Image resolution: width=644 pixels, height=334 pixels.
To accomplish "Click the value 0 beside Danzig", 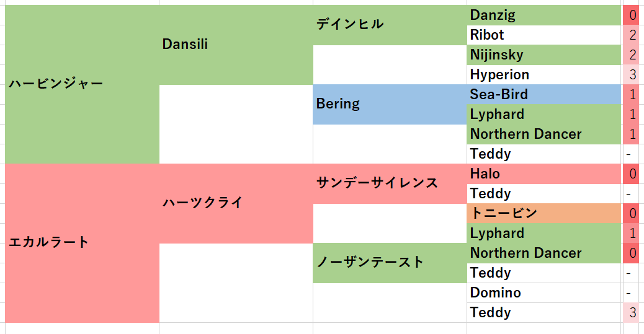I will pos(633,15).
